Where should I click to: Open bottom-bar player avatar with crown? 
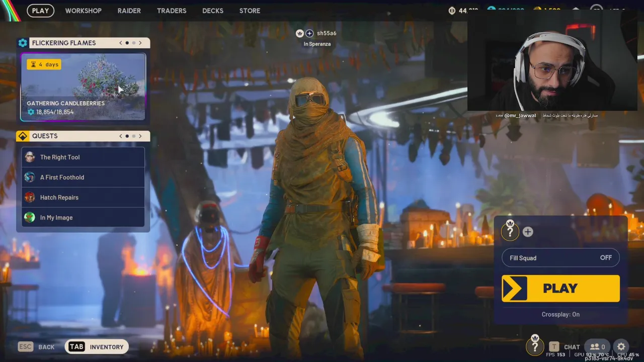tap(535, 345)
